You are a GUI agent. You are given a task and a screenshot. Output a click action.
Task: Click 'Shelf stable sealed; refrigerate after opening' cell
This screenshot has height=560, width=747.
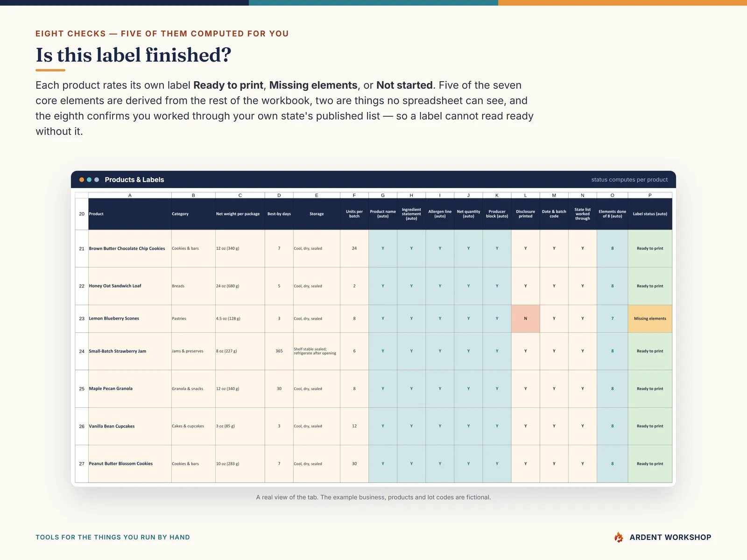[x=317, y=351]
